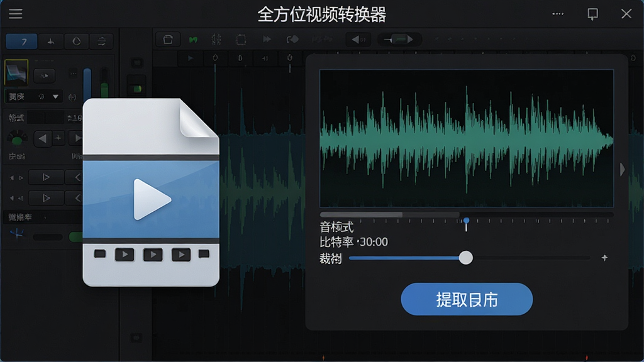Click the blue 提取 button

coord(467,299)
